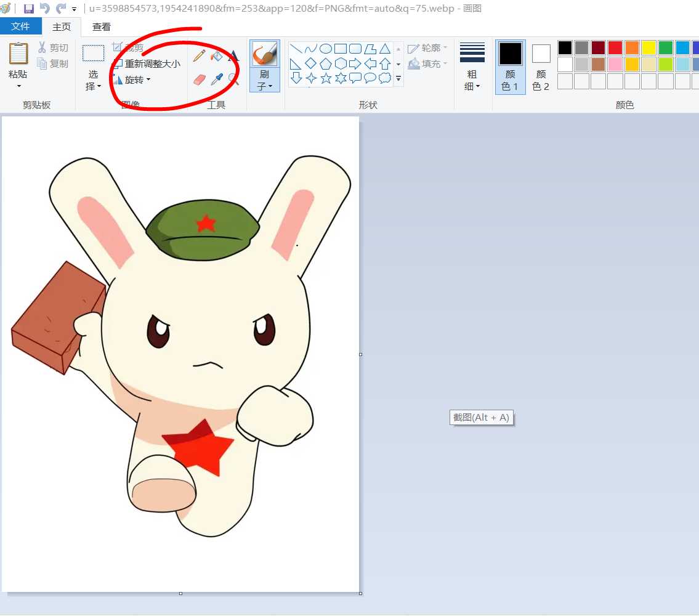Pick the black color swatch in palette

tap(565, 47)
